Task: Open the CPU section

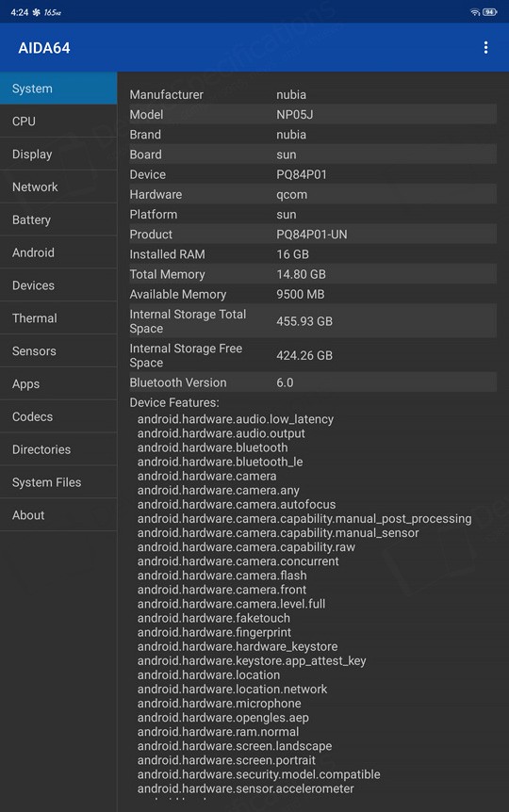Action: click(58, 122)
